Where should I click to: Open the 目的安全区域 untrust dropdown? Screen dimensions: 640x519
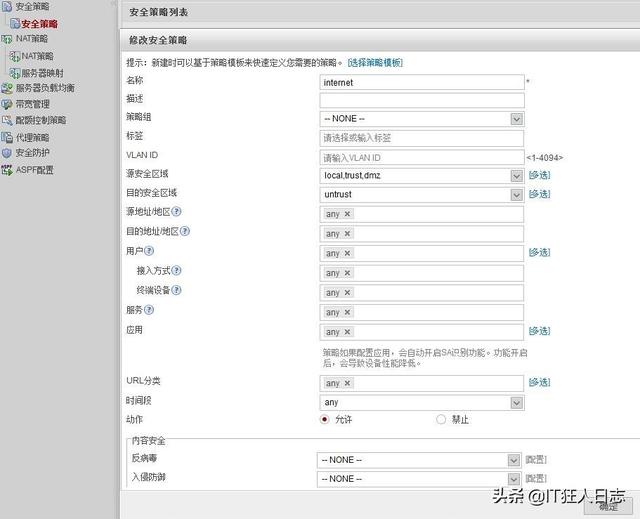[x=422, y=195]
